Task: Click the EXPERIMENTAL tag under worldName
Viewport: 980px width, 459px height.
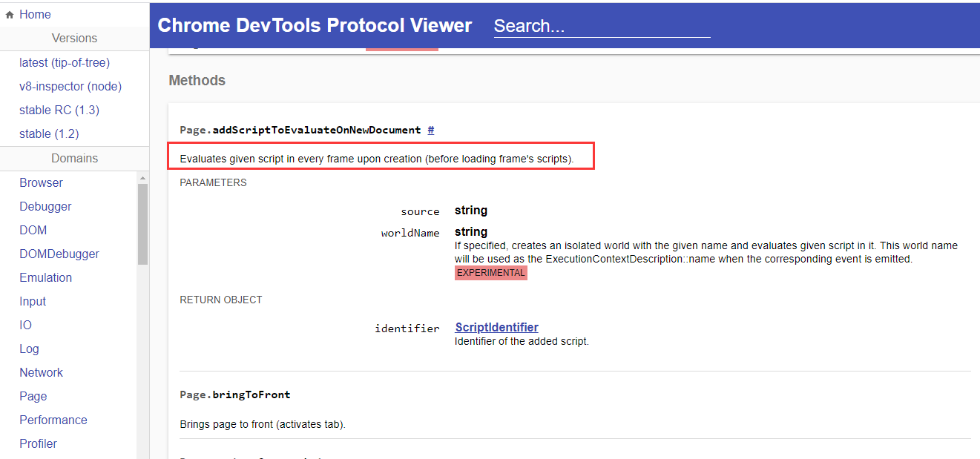Action: [491, 273]
